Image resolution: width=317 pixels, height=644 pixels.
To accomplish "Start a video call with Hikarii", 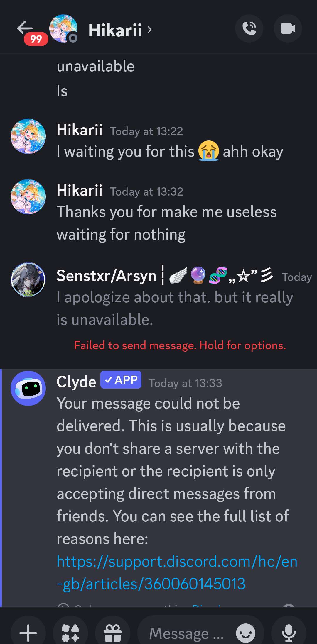I will click(x=288, y=28).
